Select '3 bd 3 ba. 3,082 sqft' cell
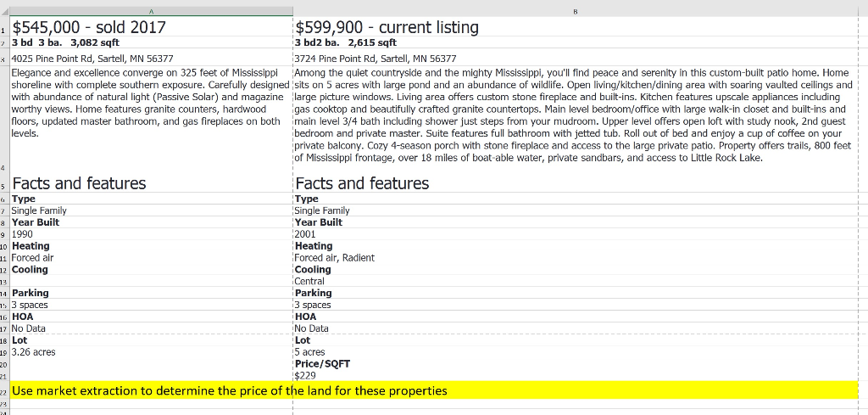Viewport: 868px width, 415px height. click(151, 42)
